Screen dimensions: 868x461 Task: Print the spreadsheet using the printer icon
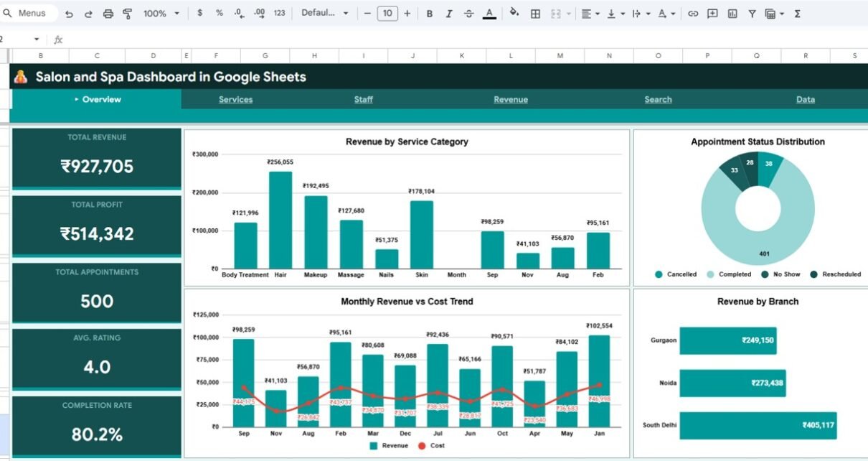[108, 14]
